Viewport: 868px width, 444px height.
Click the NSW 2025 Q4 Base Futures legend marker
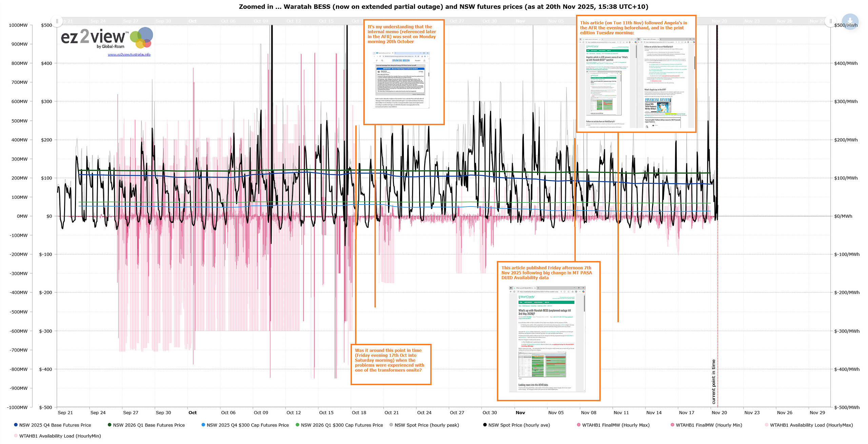16,425
